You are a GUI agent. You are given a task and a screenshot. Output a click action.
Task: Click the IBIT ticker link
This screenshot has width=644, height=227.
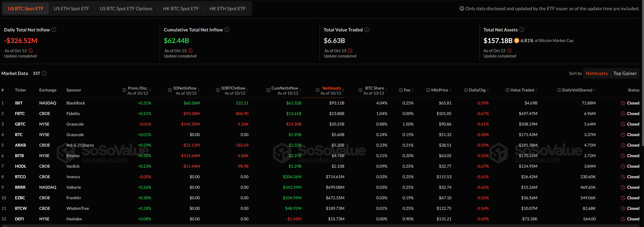(x=19, y=103)
